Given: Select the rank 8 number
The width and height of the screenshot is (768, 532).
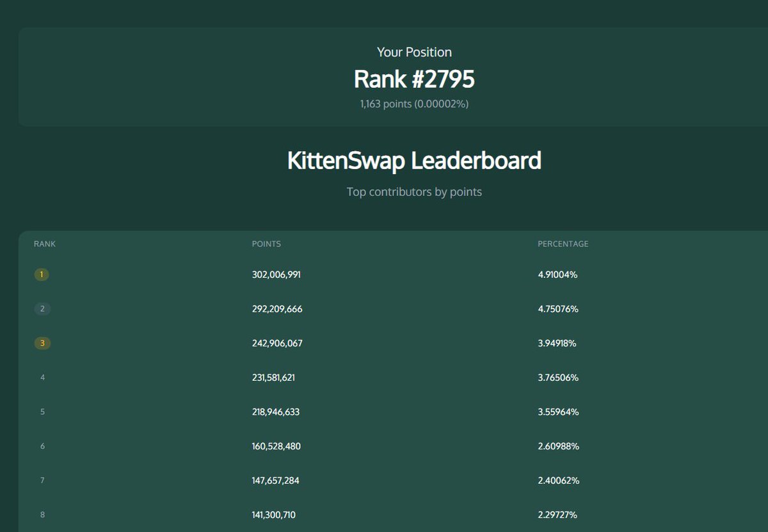Looking at the screenshot, I should pyautogui.click(x=42, y=515).
